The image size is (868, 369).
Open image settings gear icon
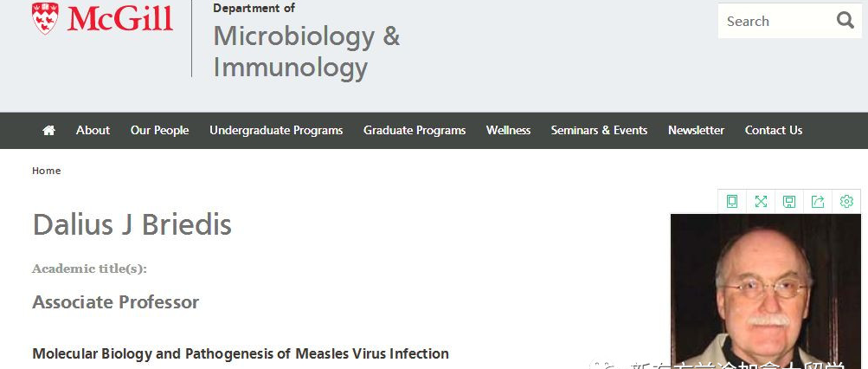point(846,202)
